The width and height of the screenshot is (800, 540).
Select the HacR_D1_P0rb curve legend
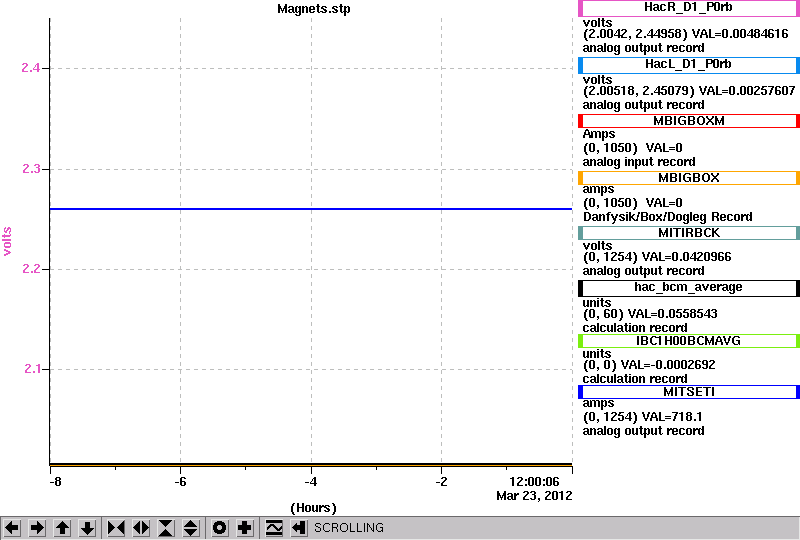click(688, 8)
